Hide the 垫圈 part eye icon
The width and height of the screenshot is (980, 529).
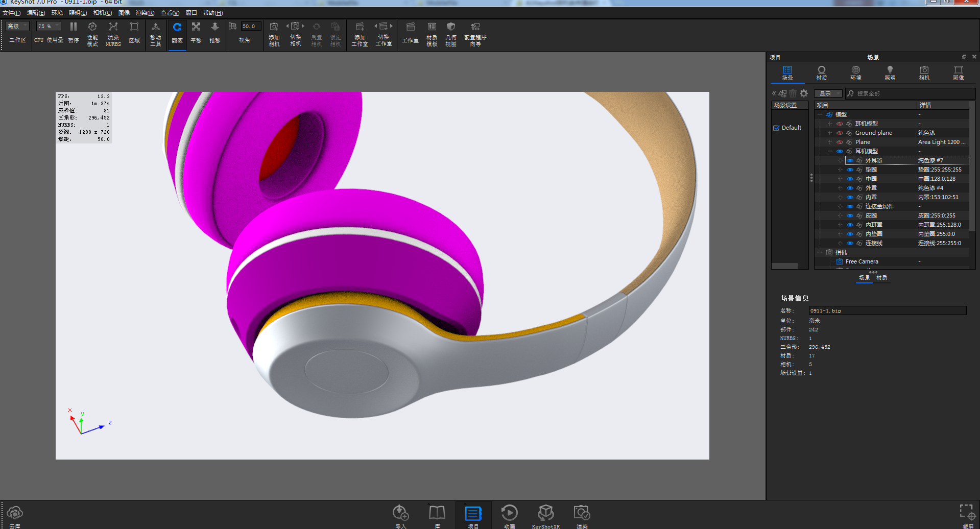[850, 170]
